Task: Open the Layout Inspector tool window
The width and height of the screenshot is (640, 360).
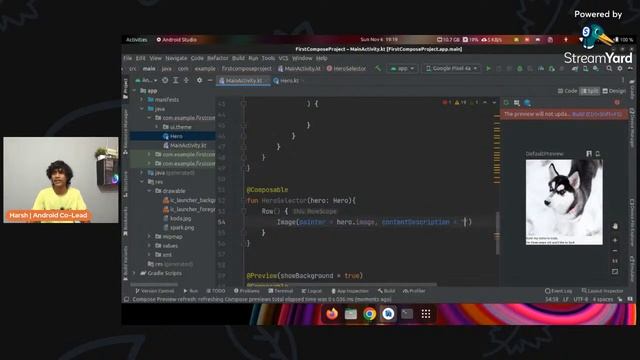Action: (602, 291)
